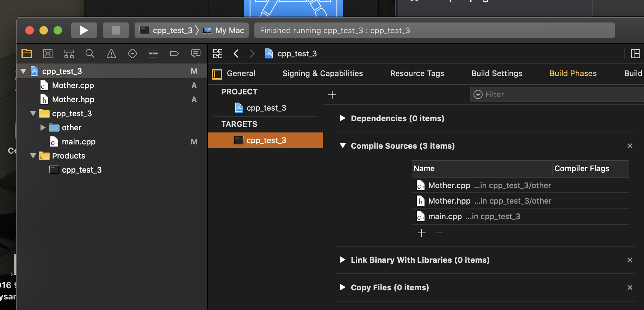Viewport: 644px width, 310px height.
Task: Select Mother.cpp row in Compile Sources
Action: pyautogui.click(x=521, y=185)
